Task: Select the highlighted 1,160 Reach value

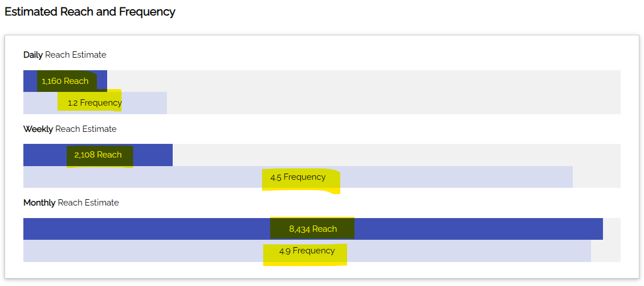Action: (65, 81)
